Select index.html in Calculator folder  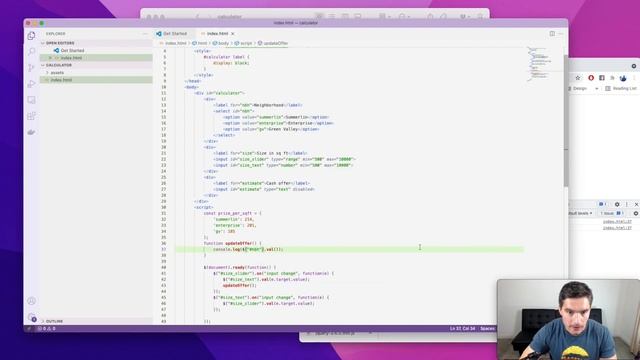click(x=61, y=80)
